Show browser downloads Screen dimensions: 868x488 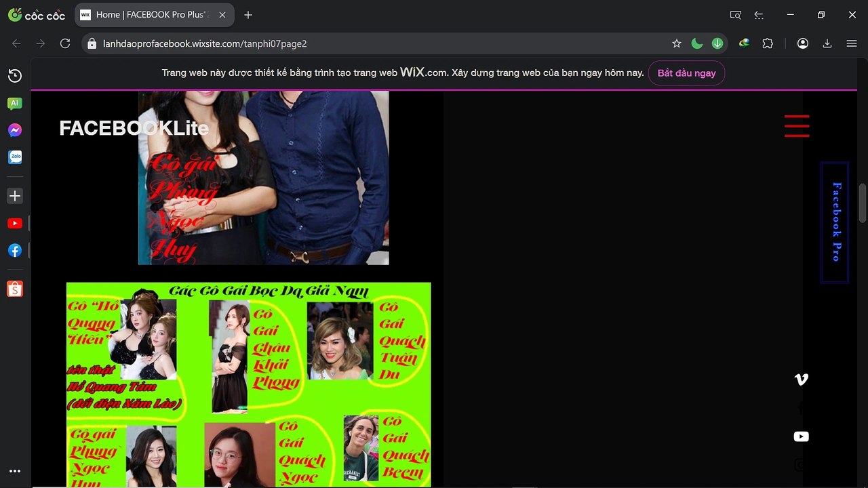click(827, 43)
